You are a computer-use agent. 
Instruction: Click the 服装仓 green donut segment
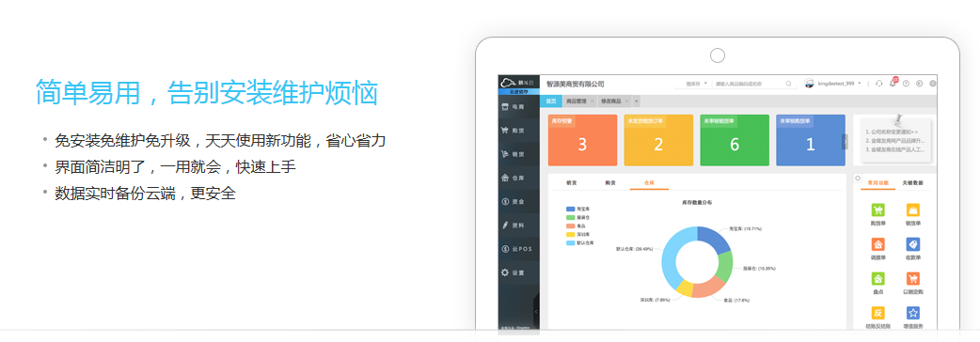click(725, 268)
